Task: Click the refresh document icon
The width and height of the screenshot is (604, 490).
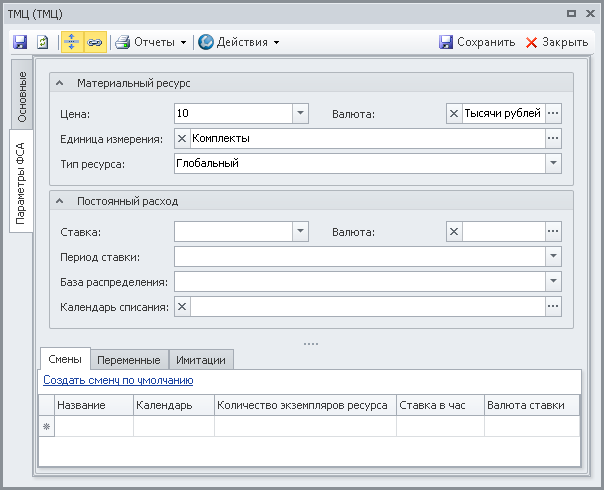Action: pos(42,42)
